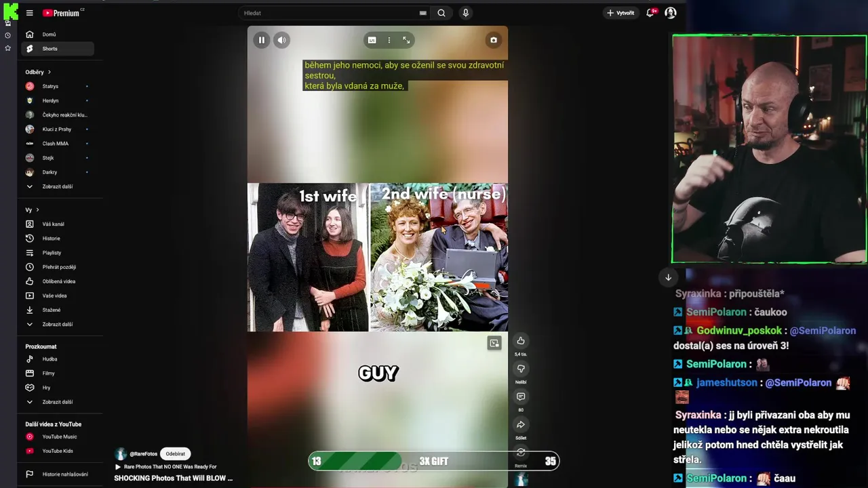The width and height of the screenshot is (868, 488).
Task: Open the comments with 80
Action: click(521, 396)
